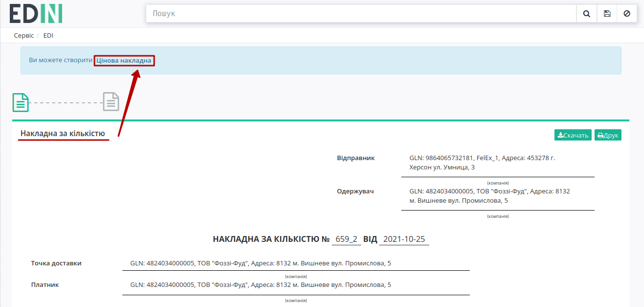Print the document with Друк

coord(608,135)
